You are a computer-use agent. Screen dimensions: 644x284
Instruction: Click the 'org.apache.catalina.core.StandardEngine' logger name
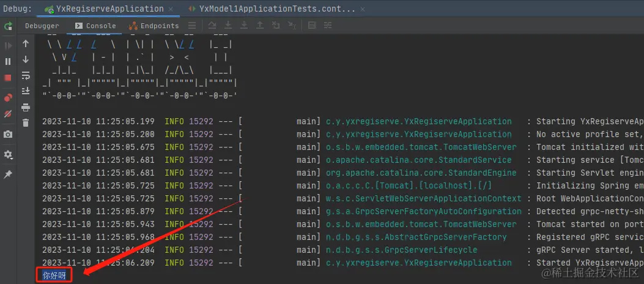tap(421, 173)
